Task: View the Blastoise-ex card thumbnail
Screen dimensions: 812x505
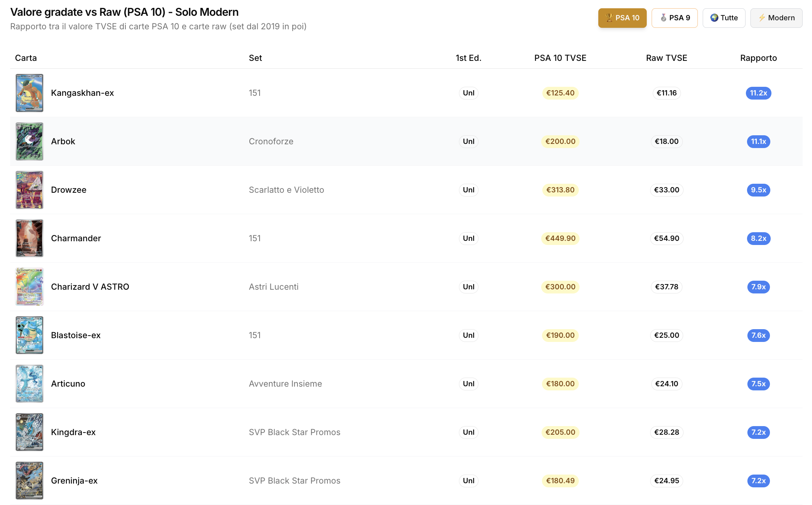Action: click(x=29, y=335)
